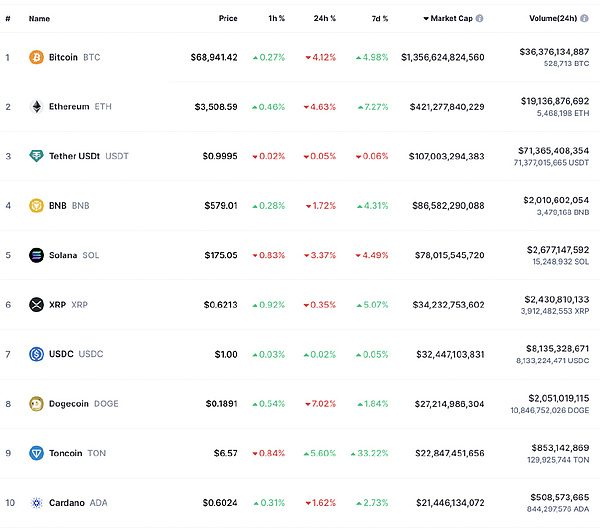Click the # rank column header

[x=7, y=18]
